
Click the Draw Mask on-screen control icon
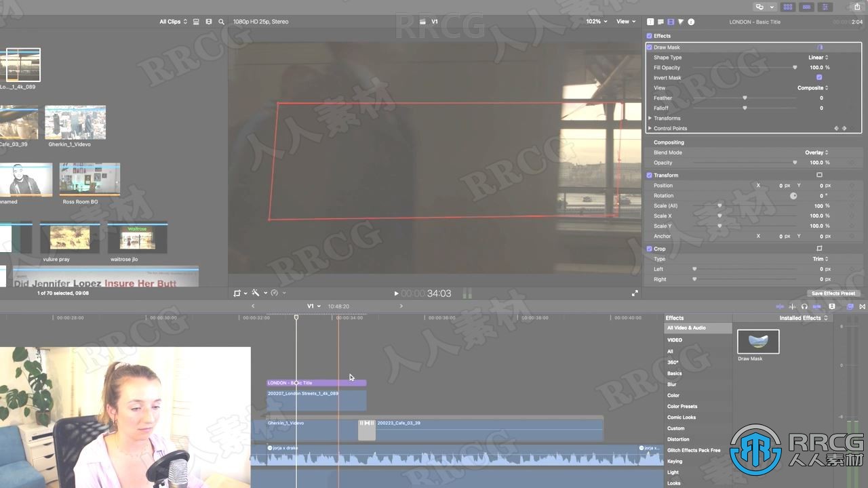[819, 47]
